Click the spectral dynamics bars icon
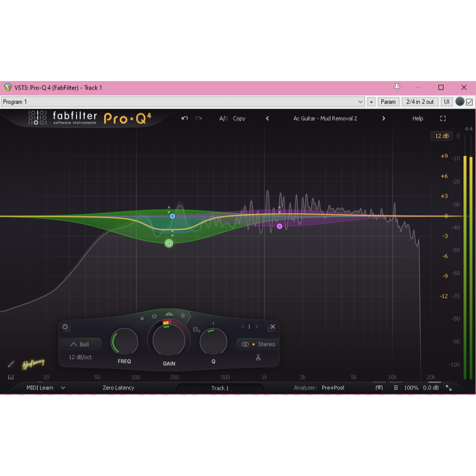This screenshot has width=476, height=476. (169, 314)
